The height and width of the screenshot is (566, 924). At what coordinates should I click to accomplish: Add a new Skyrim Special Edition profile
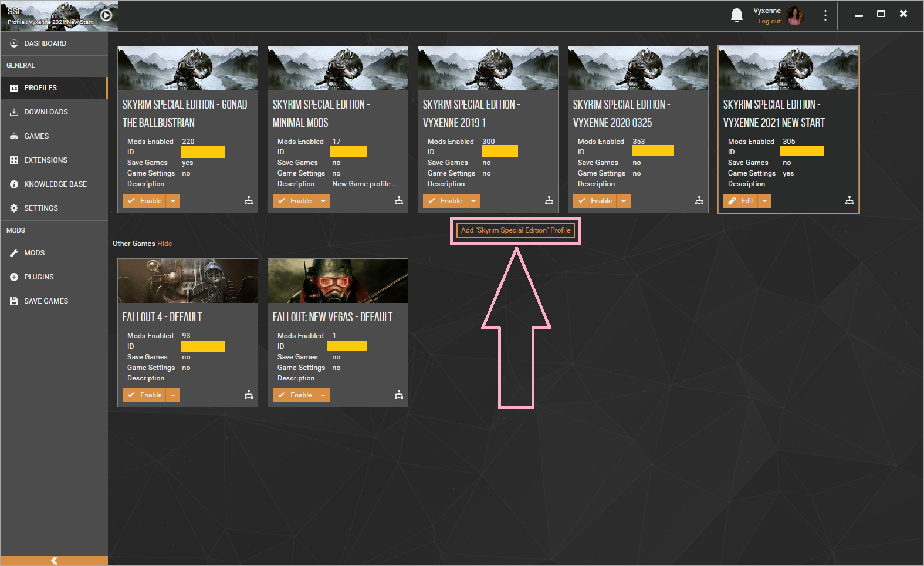tap(516, 230)
